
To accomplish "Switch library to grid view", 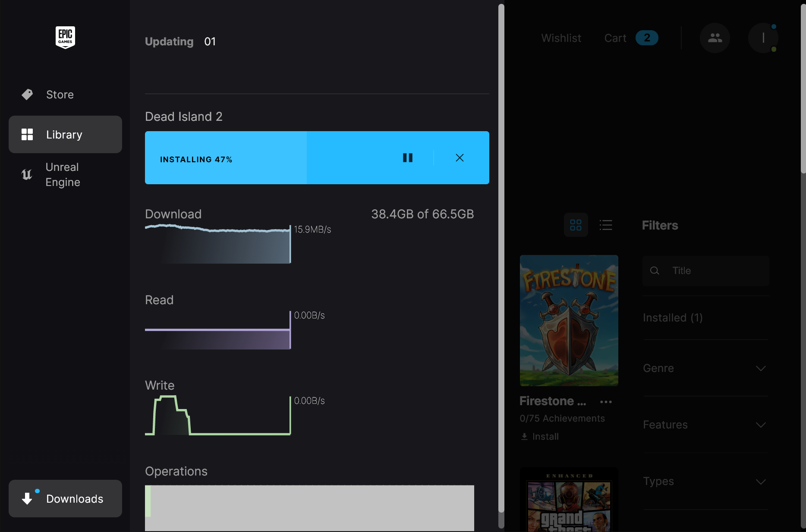I will tap(576, 225).
